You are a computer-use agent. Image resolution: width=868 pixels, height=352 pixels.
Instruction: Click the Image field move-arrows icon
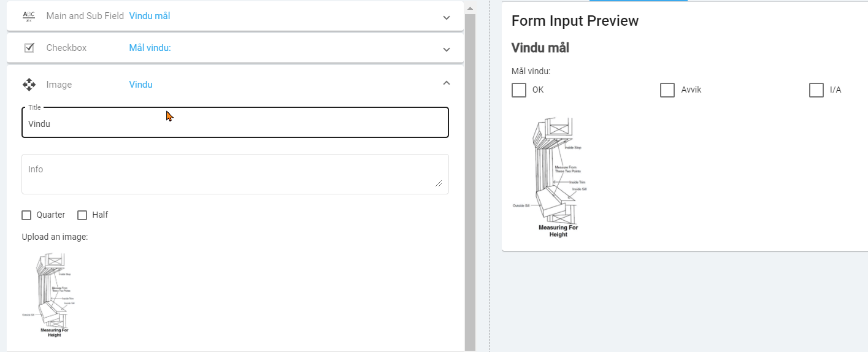point(29,85)
